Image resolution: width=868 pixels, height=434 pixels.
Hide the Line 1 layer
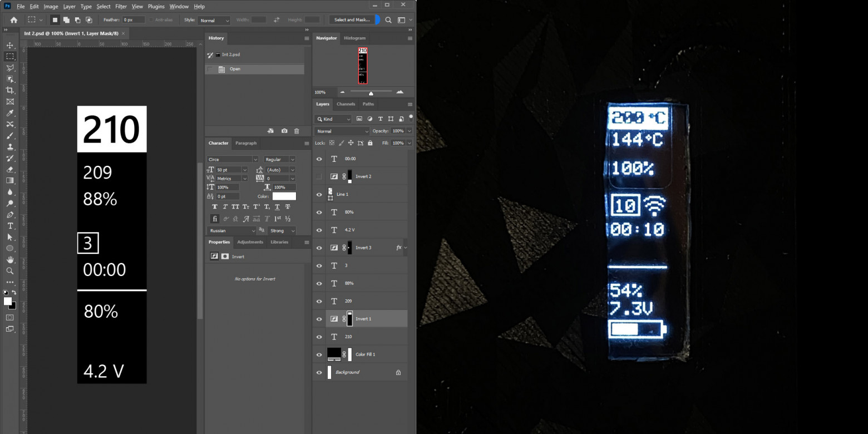coord(319,194)
